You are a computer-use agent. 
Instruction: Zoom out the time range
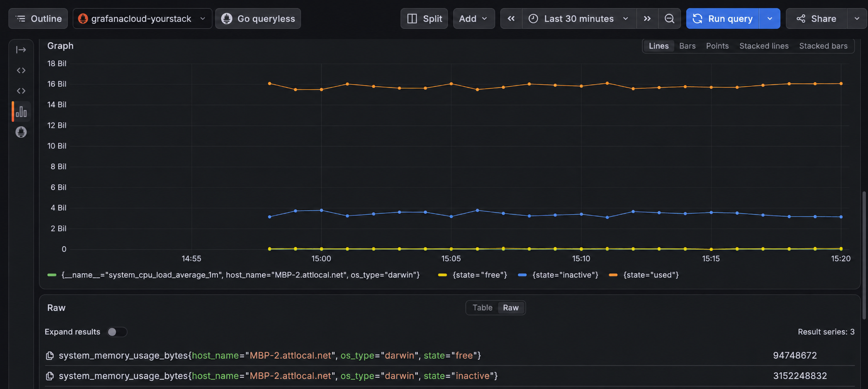[669, 19]
